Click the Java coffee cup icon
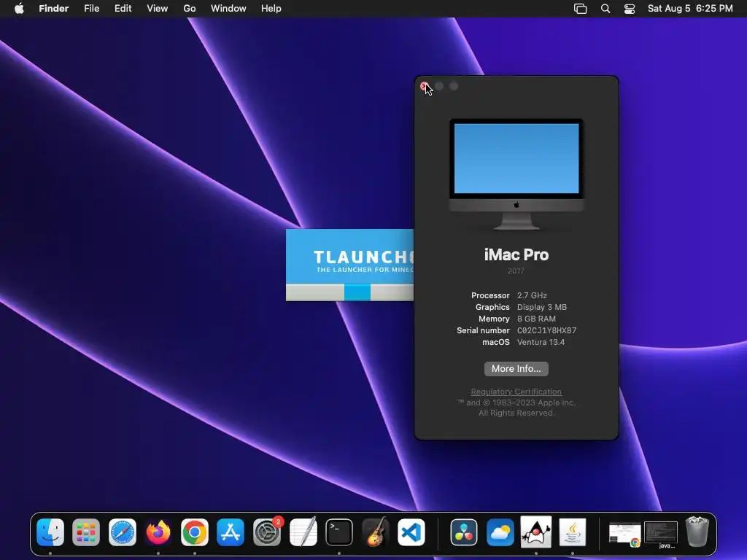The width and height of the screenshot is (747, 560). (x=572, y=532)
